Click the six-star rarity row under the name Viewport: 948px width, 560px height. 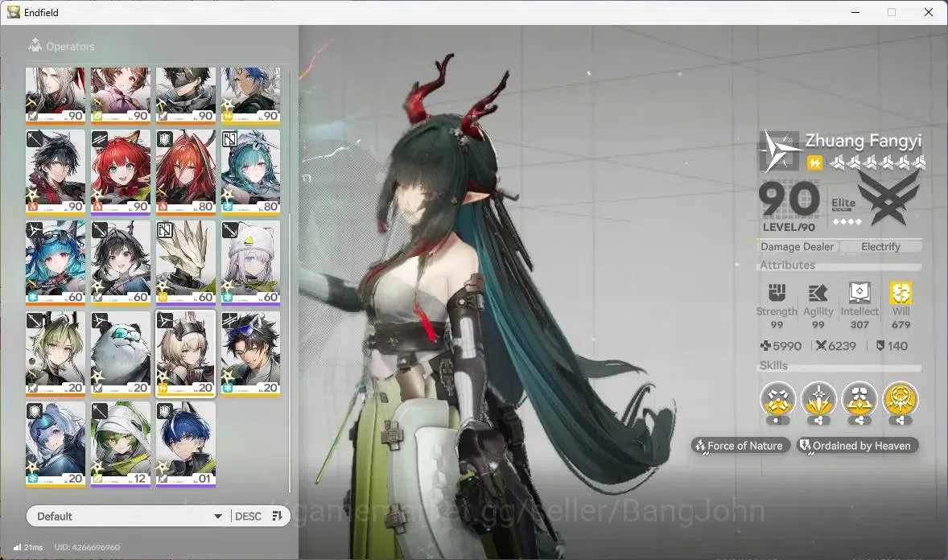click(877, 162)
